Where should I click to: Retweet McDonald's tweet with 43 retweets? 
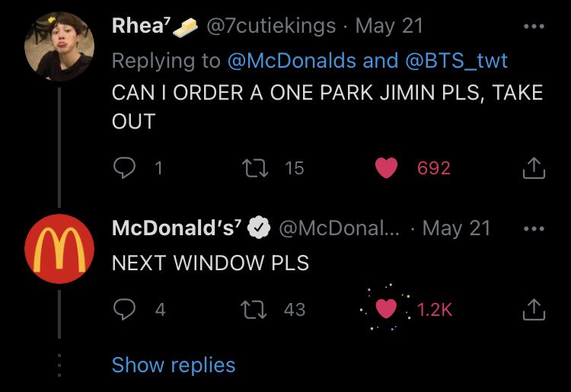tap(254, 309)
